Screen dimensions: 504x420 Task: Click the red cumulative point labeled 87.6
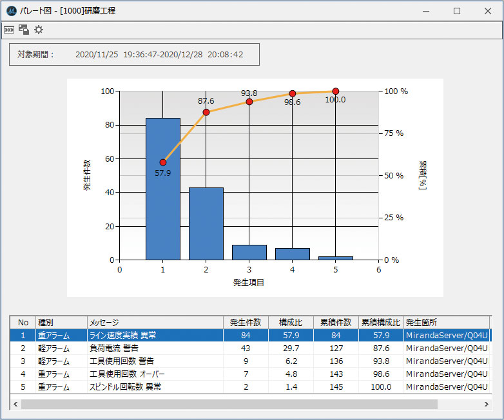pyautogui.click(x=206, y=112)
